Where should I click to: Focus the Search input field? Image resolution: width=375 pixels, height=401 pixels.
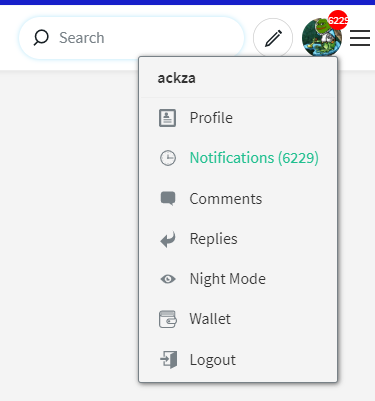[131, 38]
